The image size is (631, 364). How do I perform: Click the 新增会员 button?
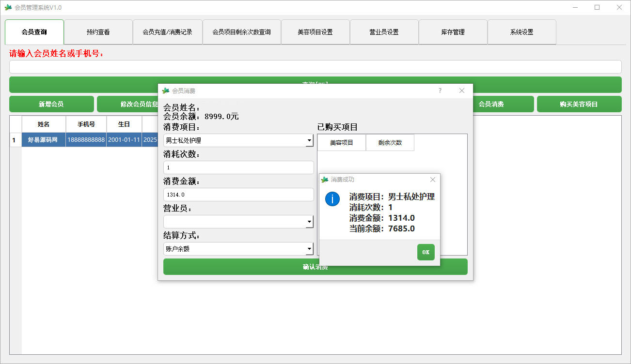click(x=51, y=104)
